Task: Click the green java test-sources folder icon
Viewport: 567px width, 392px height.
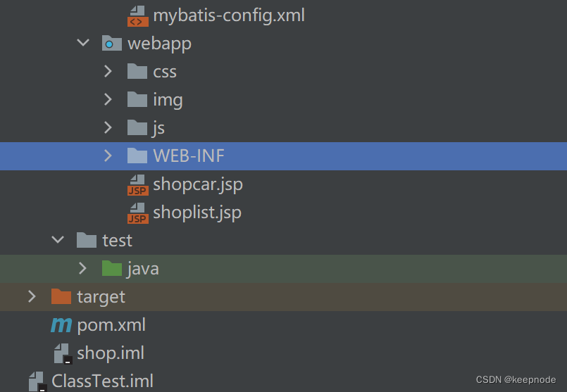Action: tap(112, 268)
